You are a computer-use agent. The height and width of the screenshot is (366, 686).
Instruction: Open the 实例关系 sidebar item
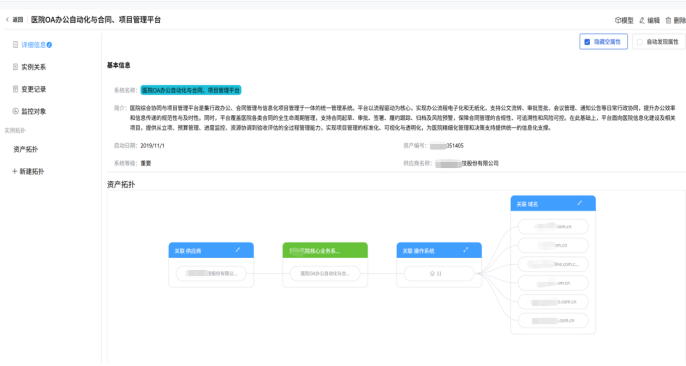(x=30, y=67)
